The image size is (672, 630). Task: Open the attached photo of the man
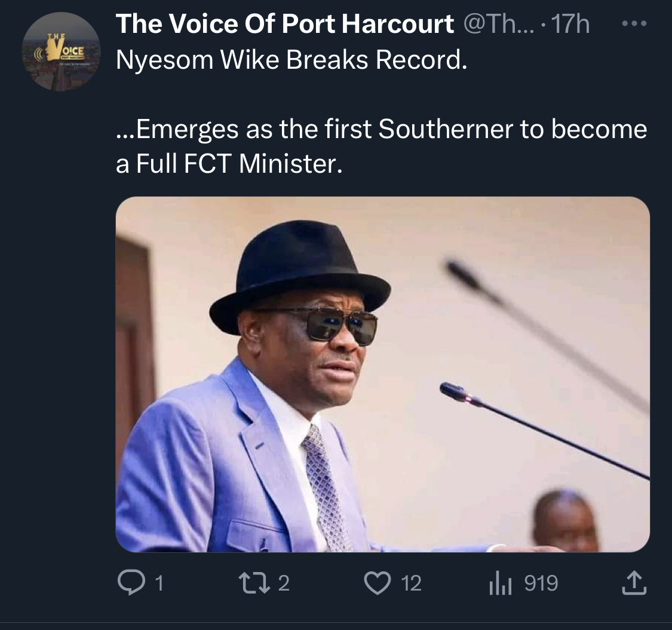coord(382,374)
